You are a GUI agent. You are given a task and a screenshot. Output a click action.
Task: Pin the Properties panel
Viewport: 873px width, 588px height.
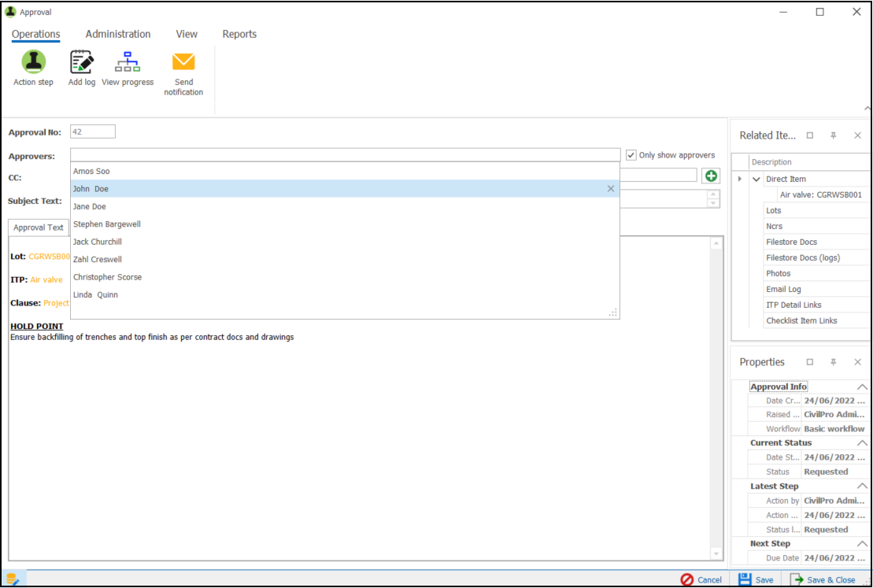(x=834, y=362)
